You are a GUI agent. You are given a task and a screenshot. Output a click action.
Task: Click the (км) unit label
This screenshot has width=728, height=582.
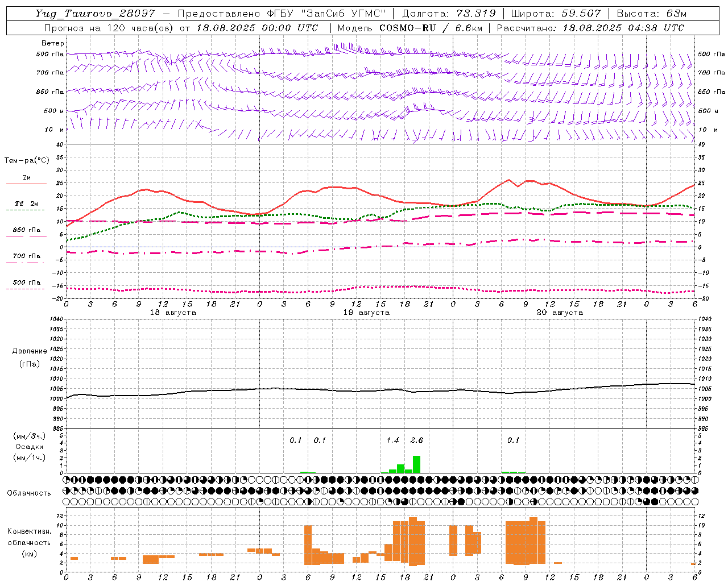29,554
